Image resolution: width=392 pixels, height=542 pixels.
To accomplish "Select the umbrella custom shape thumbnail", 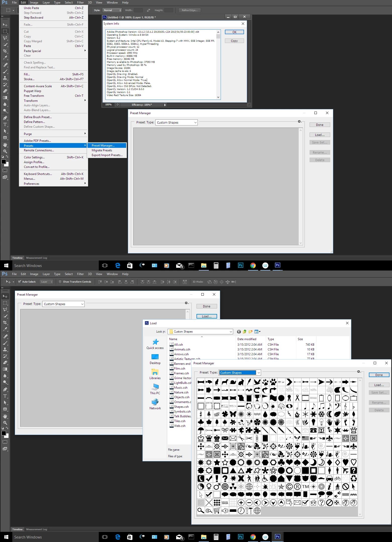I will 201,430.
